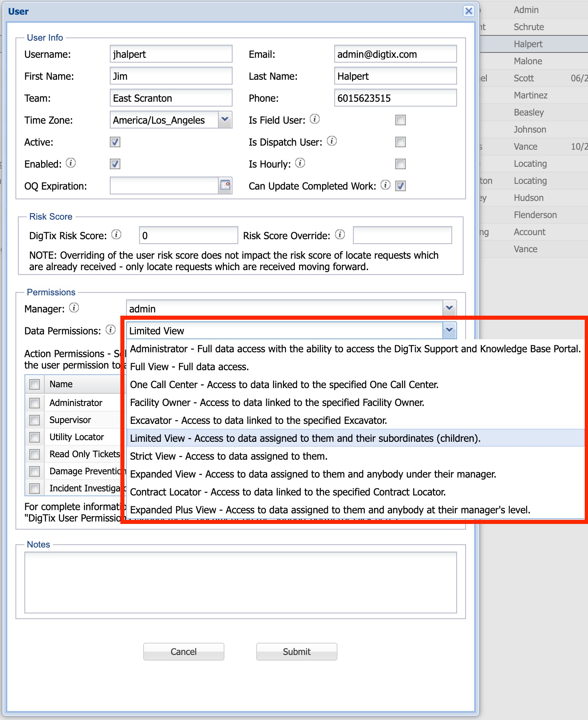Tick the Supervisor action permission checkbox

[x=35, y=420]
